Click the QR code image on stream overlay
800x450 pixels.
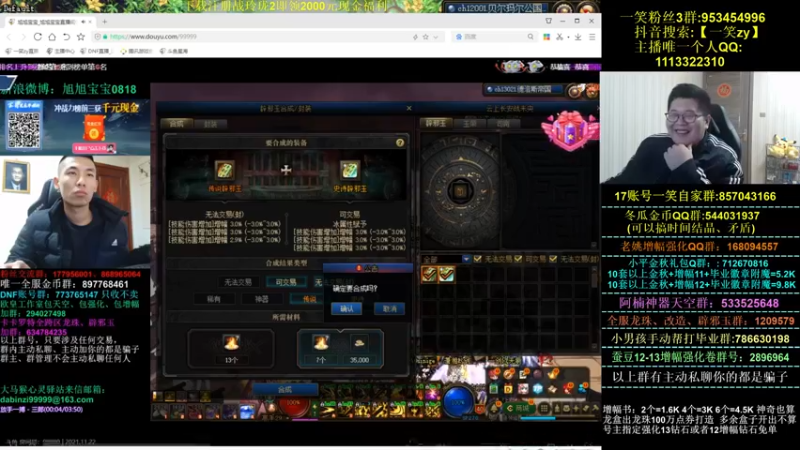coord(24,130)
